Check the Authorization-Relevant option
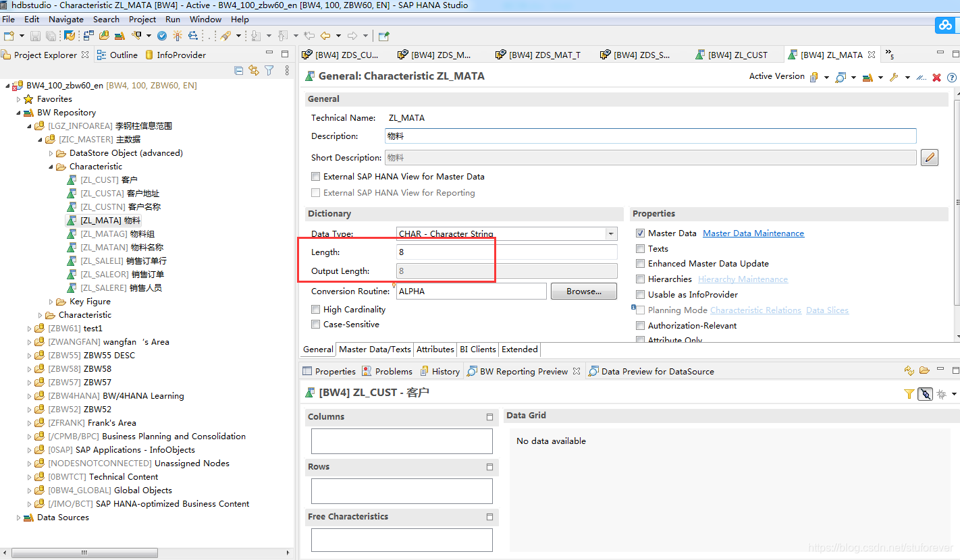The image size is (960, 560). (x=640, y=326)
